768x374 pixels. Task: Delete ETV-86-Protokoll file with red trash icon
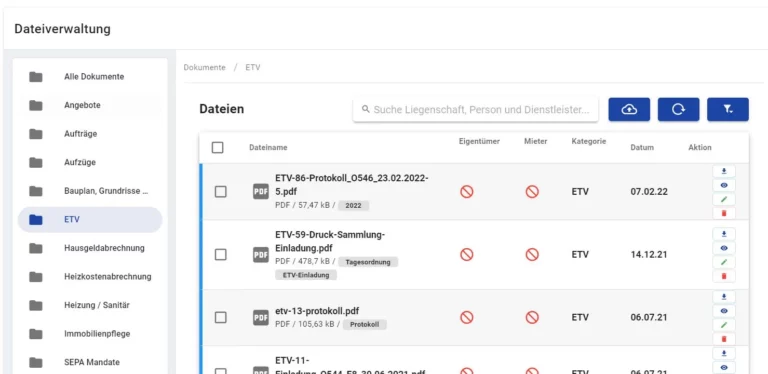[x=724, y=213]
